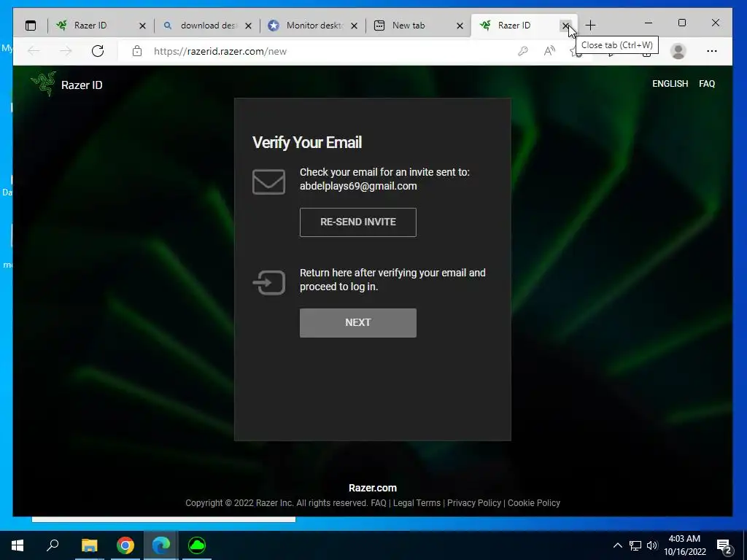Open the taskbar clock and date
747x560 pixels.
pyautogui.click(x=684, y=545)
